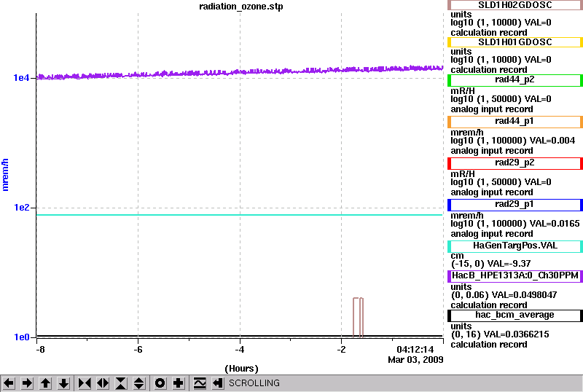
Task: Click the brown pulse spike near -2 hours
Action: [358, 317]
